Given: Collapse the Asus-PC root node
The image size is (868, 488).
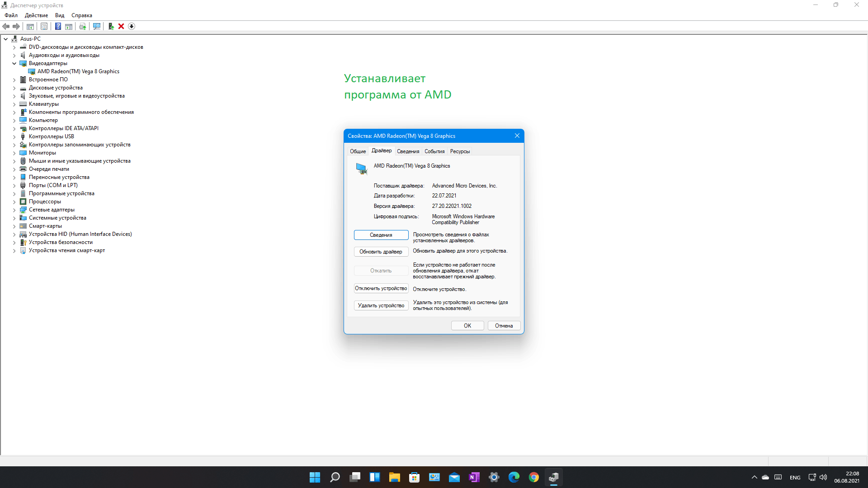Looking at the screenshot, I should [6, 39].
